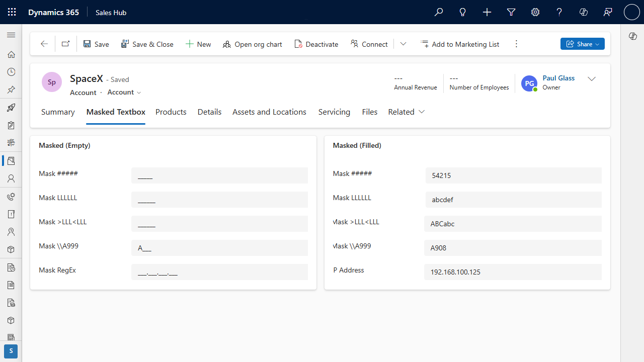Click the Number of Employees header value
The height and width of the screenshot is (362, 644).
tap(454, 78)
